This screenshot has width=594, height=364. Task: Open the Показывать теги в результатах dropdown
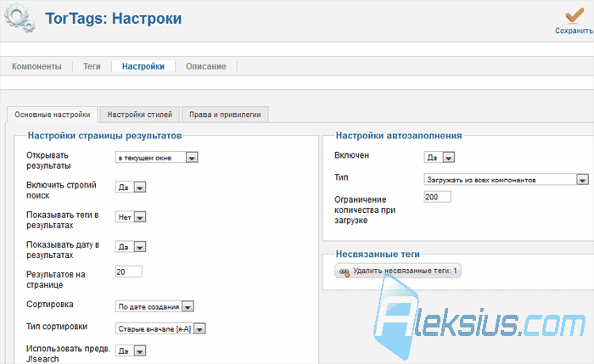click(131, 217)
